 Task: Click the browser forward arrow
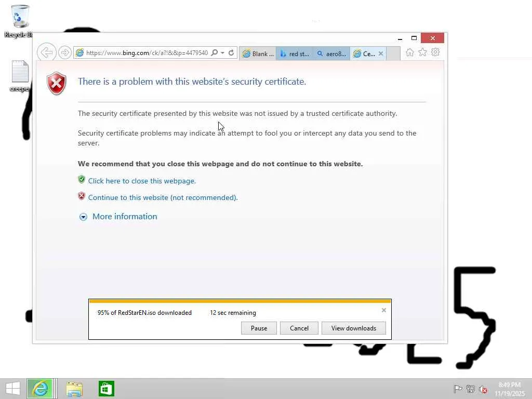click(64, 52)
